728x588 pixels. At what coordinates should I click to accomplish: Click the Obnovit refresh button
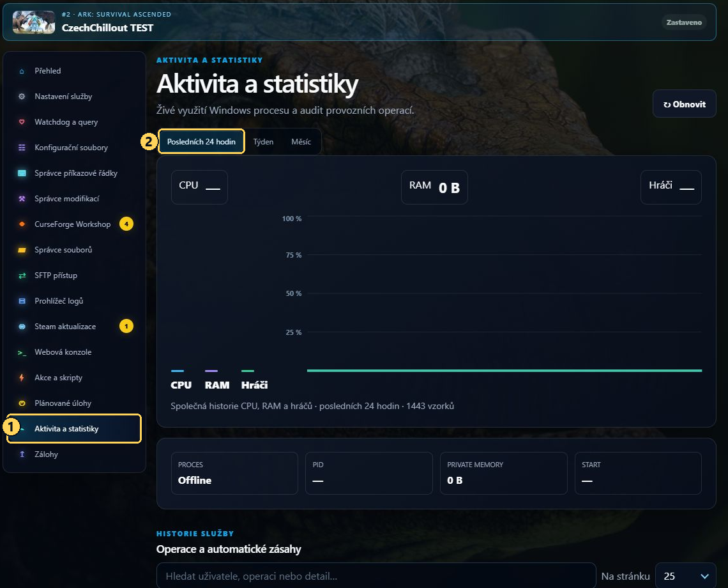[685, 104]
